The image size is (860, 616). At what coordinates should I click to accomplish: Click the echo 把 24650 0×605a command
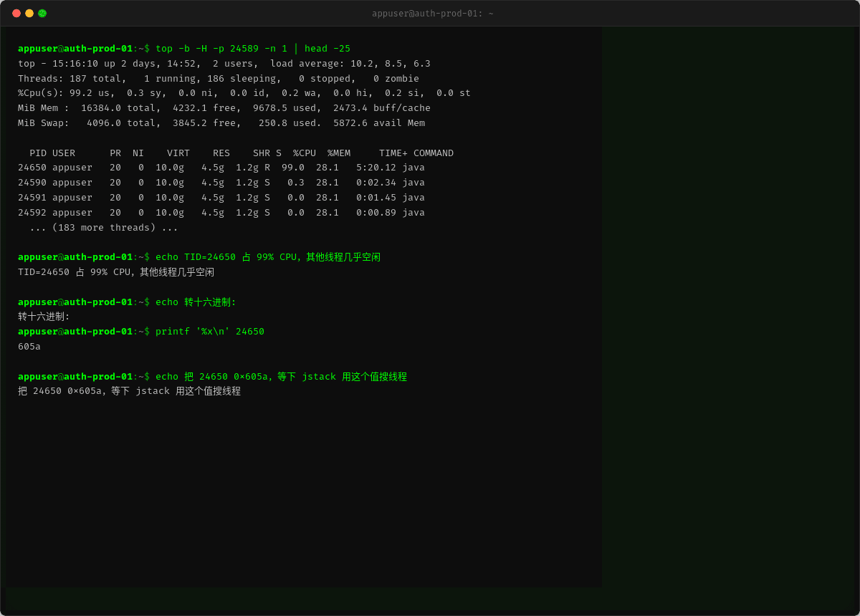click(x=281, y=377)
